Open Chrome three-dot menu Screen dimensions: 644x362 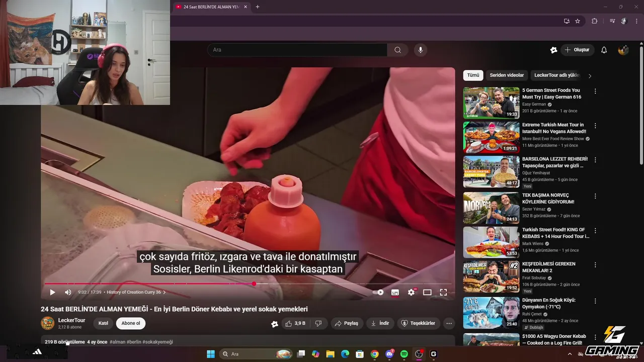tap(636, 21)
